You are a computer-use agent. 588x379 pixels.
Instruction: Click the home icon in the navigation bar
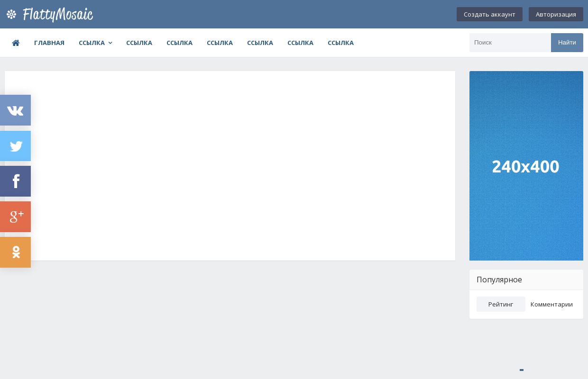coord(16,43)
